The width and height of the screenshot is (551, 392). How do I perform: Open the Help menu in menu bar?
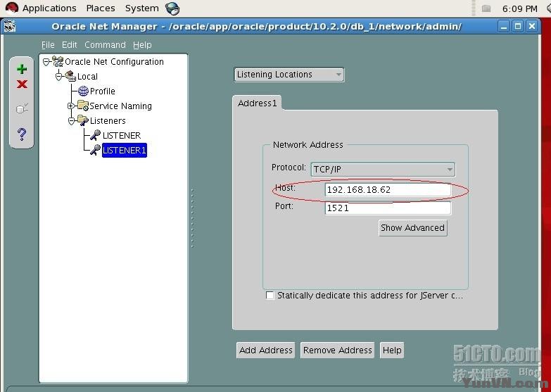[x=142, y=45]
